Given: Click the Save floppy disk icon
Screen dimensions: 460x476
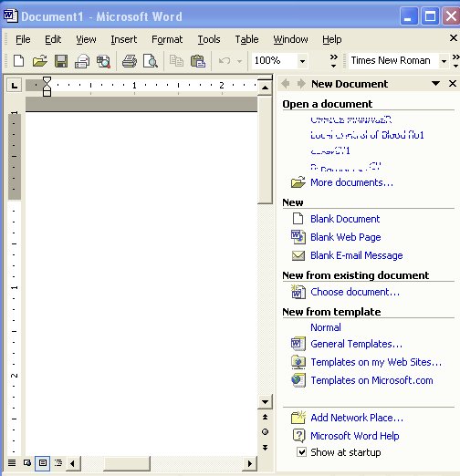Looking at the screenshot, I should [61, 61].
